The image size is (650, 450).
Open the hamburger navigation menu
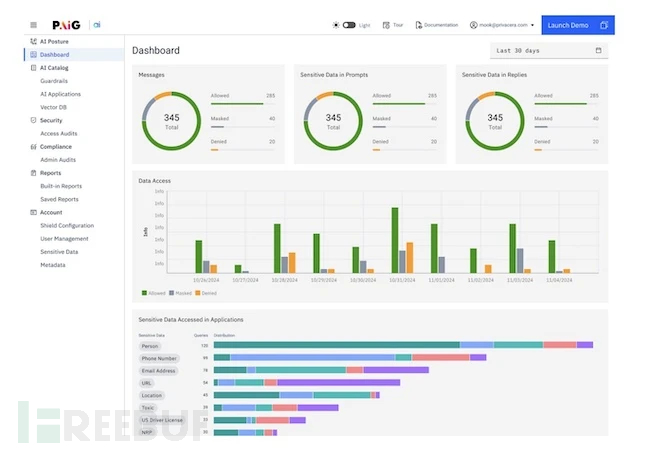[33, 25]
